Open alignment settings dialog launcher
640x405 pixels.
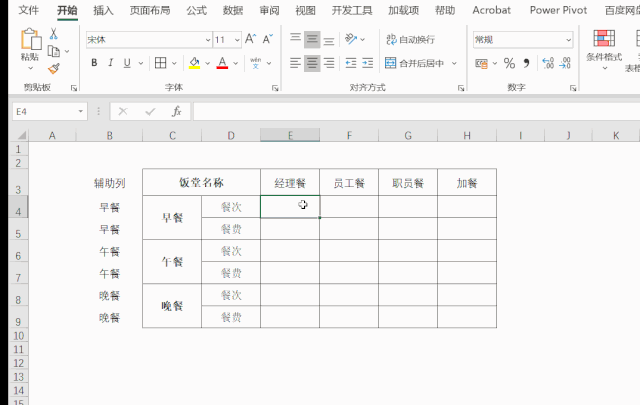tap(461, 88)
